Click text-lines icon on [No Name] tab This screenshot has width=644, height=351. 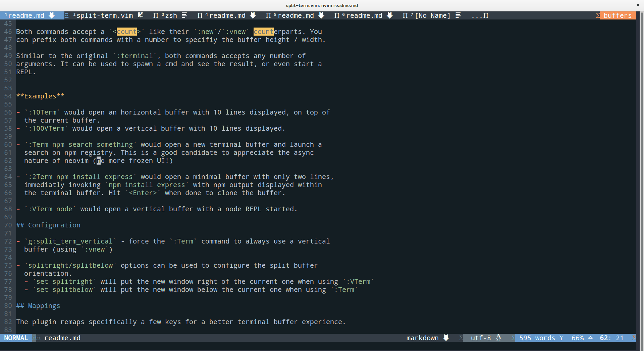click(458, 15)
